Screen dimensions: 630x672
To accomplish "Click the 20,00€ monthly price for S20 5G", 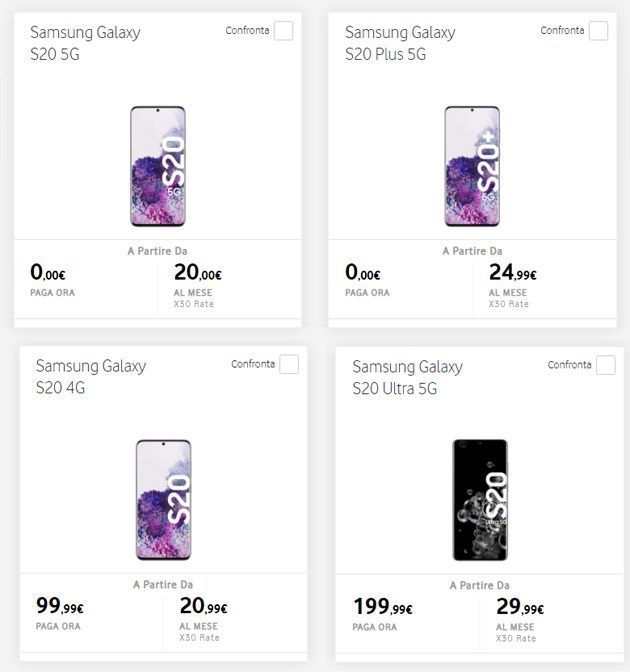I will point(198,273).
